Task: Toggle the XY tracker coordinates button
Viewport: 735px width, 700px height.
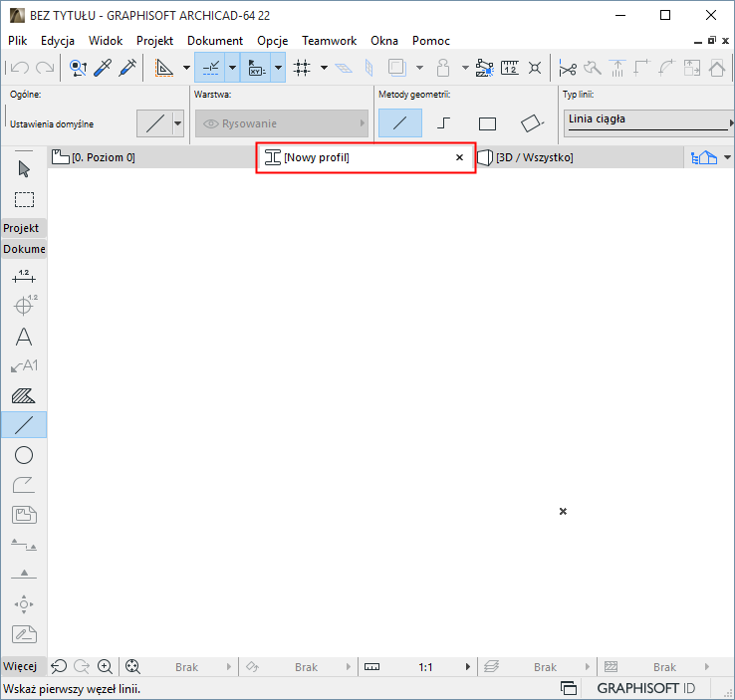Action: point(256,68)
